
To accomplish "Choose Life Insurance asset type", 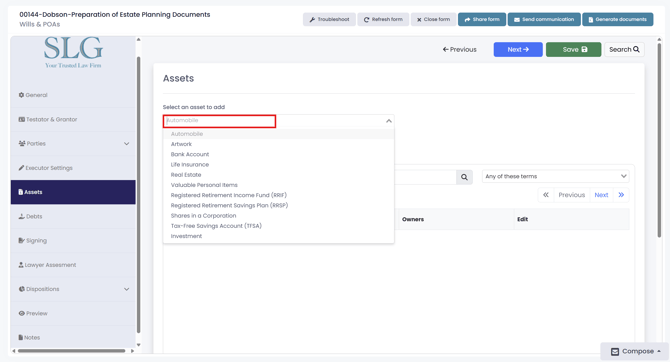I will coord(279,165).
